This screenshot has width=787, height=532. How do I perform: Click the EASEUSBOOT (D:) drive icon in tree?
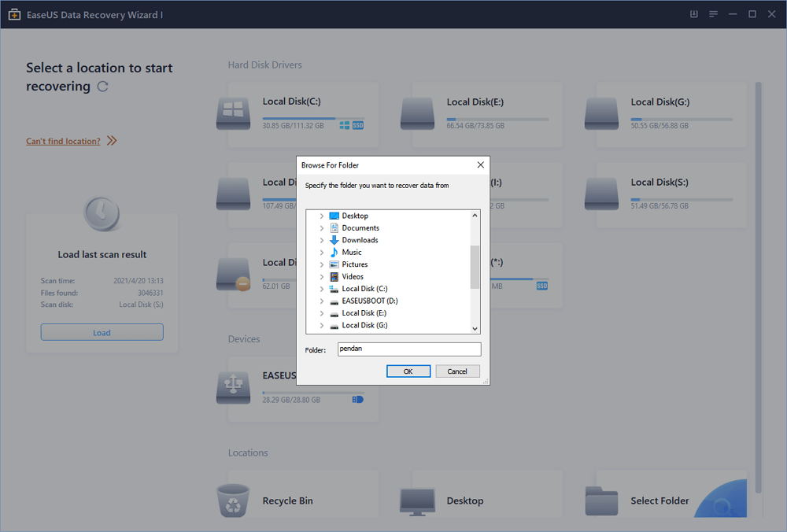tap(334, 301)
